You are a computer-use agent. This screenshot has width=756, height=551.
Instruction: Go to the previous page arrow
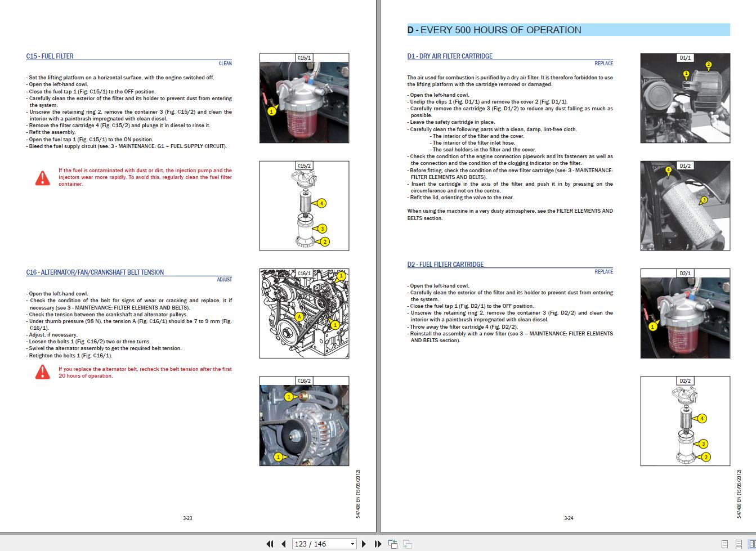pos(284,544)
